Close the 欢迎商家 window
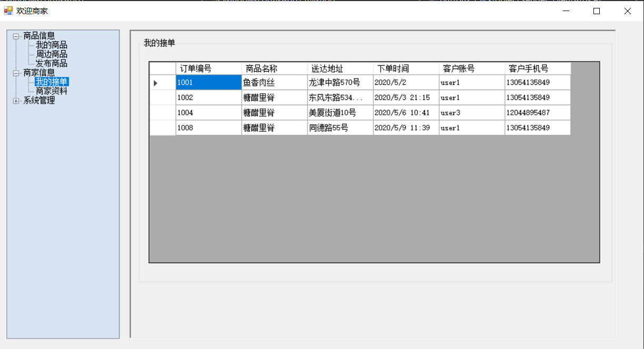The height and width of the screenshot is (349, 644). 628,11
